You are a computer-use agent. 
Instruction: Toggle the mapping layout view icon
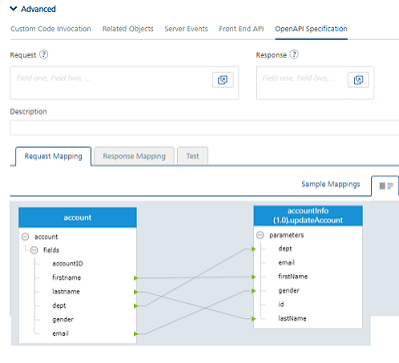click(x=386, y=186)
